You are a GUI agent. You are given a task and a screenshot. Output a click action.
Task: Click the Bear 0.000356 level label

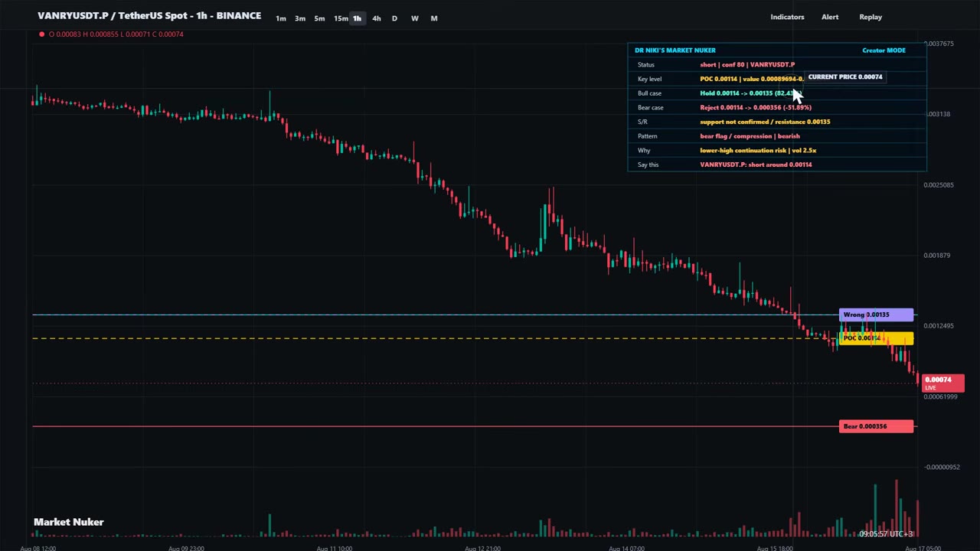click(876, 426)
